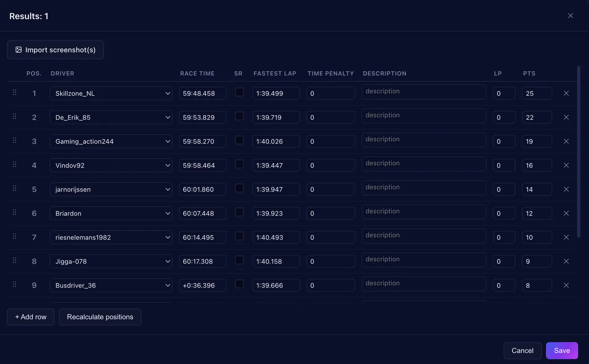Screen dimensions: 589x364
Task: Edit LP field for De_Erik_85
Action: point(504,117)
